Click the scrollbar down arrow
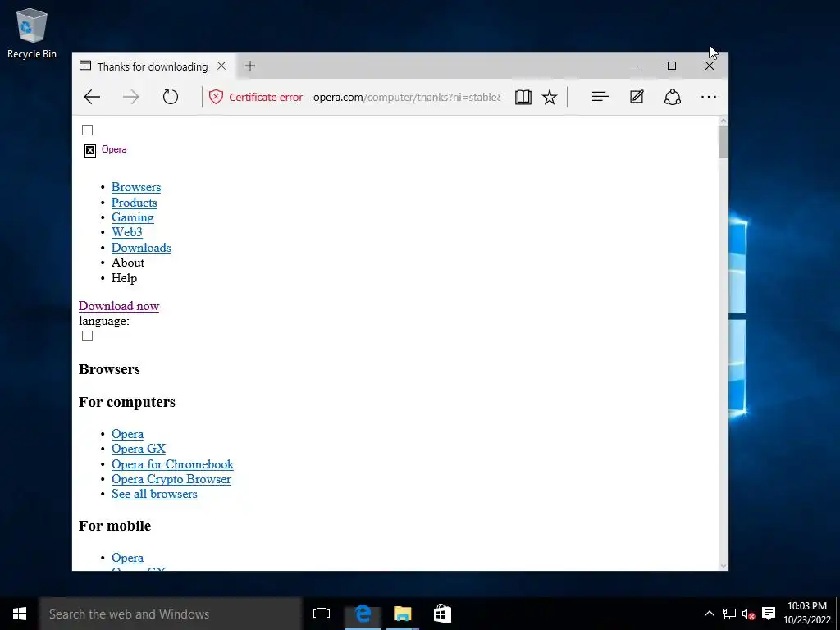840x630 pixels. pos(724,566)
